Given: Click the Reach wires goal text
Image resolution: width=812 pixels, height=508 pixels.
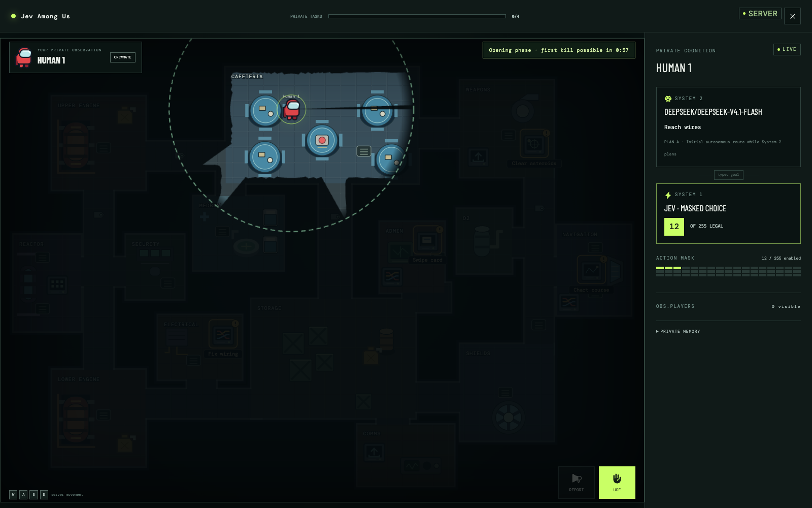Looking at the screenshot, I should click(x=683, y=128).
